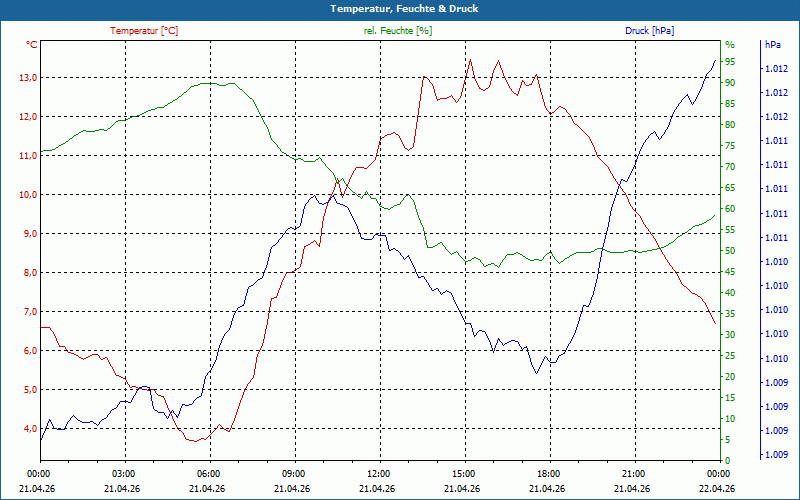Select the 03:00 time axis label

click(122, 473)
